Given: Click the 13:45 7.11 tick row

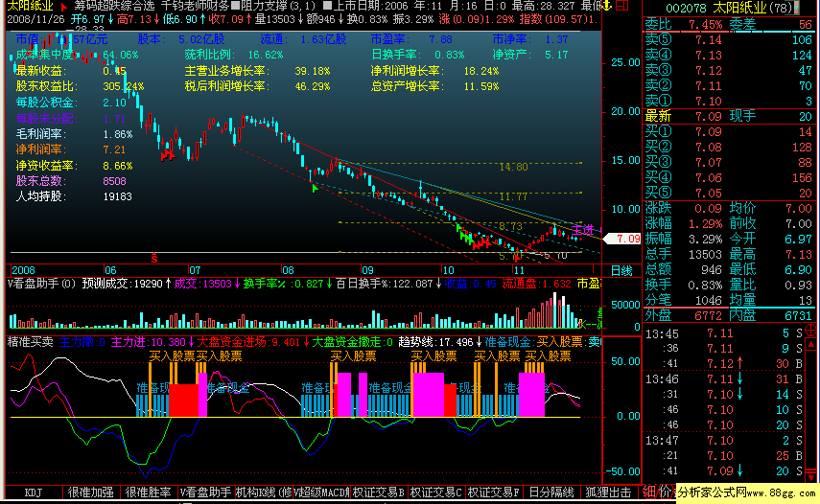Looking at the screenshot, I should pos(724,333).
